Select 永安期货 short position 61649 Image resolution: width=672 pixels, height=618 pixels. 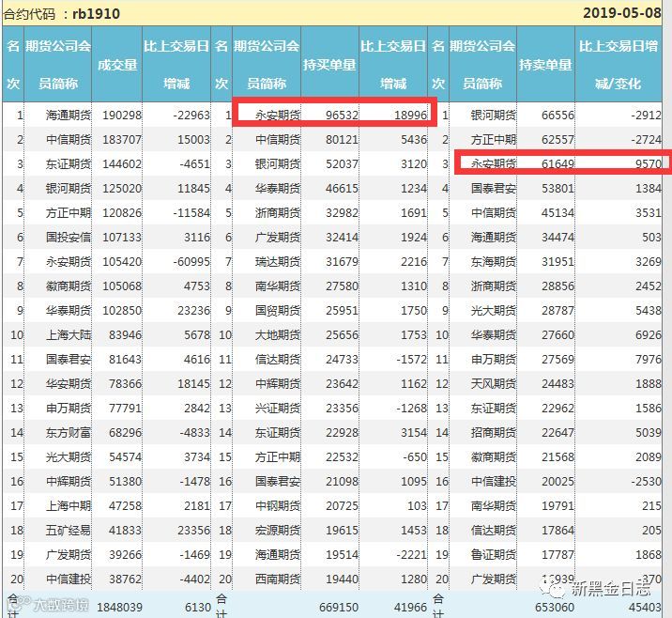[557, 163]
